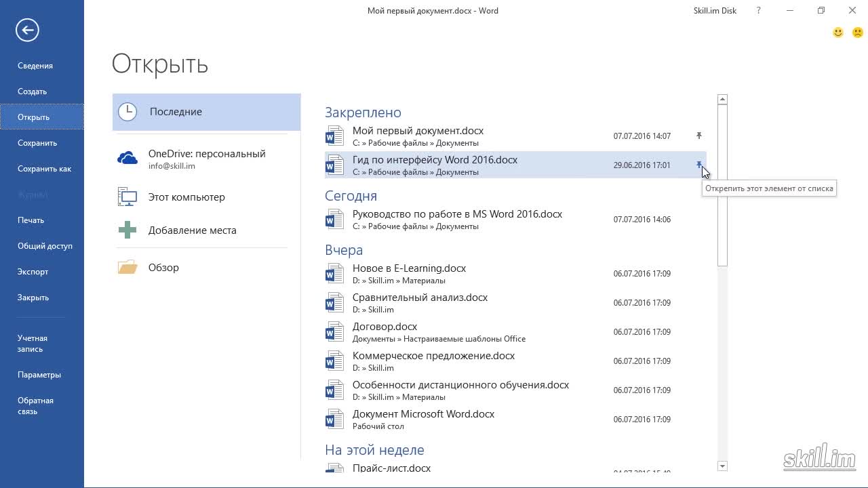The width and height of the screenshot is (868, 488).
Task: Click Word icon of Гид по интерфейсу Word 2016.docx
Action: (334, 165)
